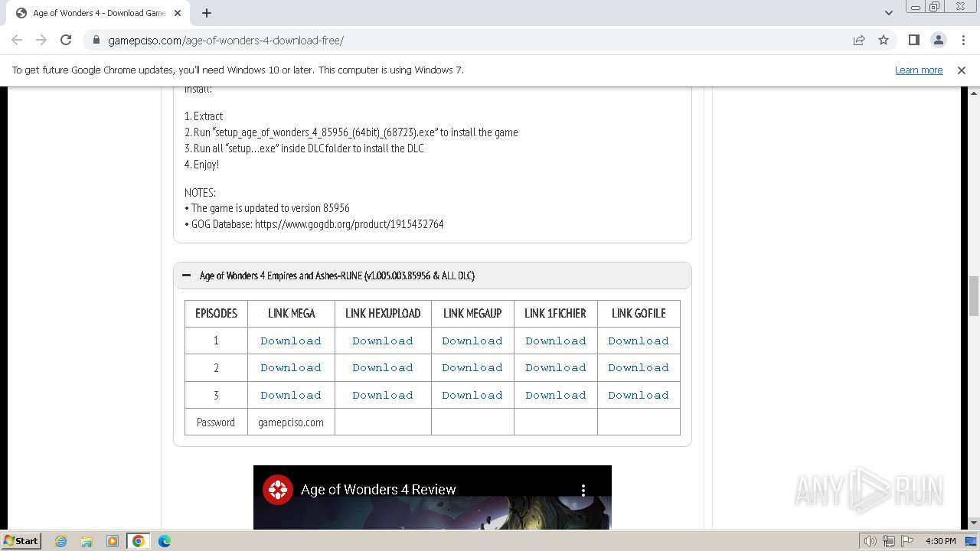Reload the page with refresh icon
The image size is (980, 551).
point(66,40)
